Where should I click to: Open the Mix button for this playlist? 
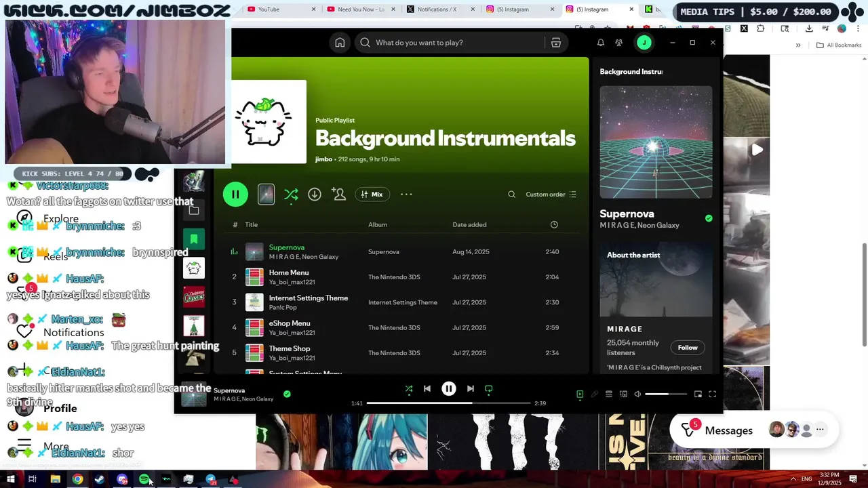click(x=372, y=195)
